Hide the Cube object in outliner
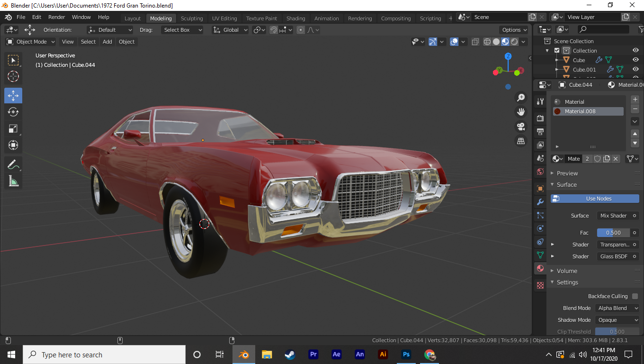Viewport: 644px width, 364px height. 635,60
